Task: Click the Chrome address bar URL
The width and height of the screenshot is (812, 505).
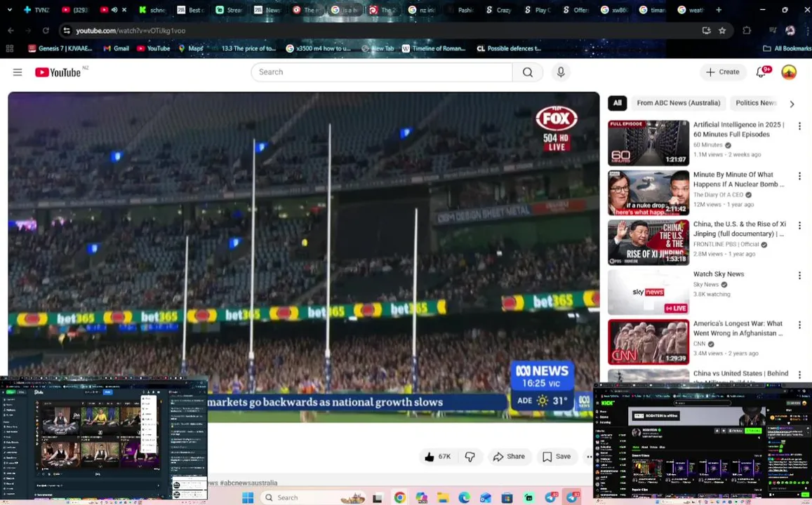Action: (x=131, y=31)
